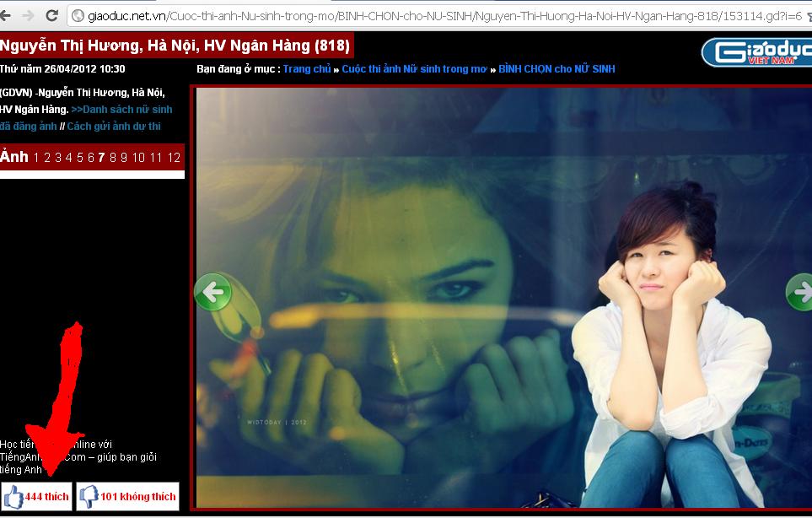Image resolution: width=812 pixels, height=518 pixels.
Task: Click the TiếngAnh online learning ad text
Action: coord(78,457)
